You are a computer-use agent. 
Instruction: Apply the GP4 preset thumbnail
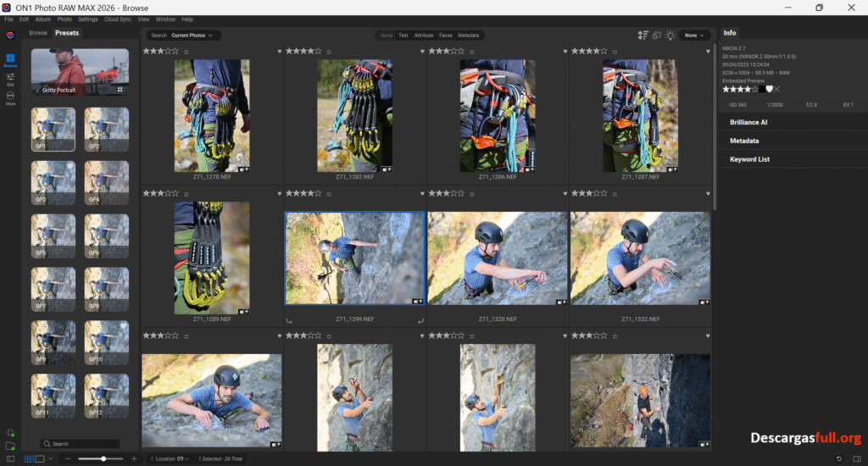point(106,183)
